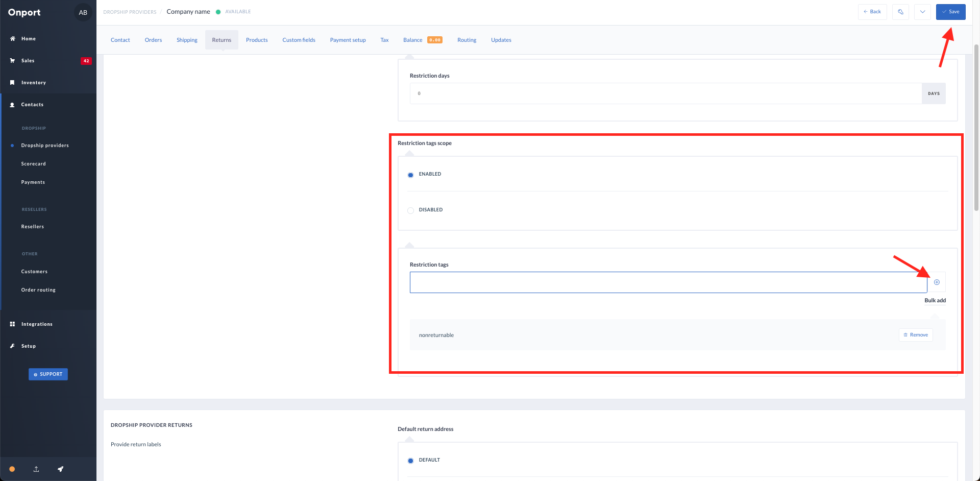The width and height of the screenshot is (980, 481).
Task: Open the SUPPORT button
Action: 48,374
